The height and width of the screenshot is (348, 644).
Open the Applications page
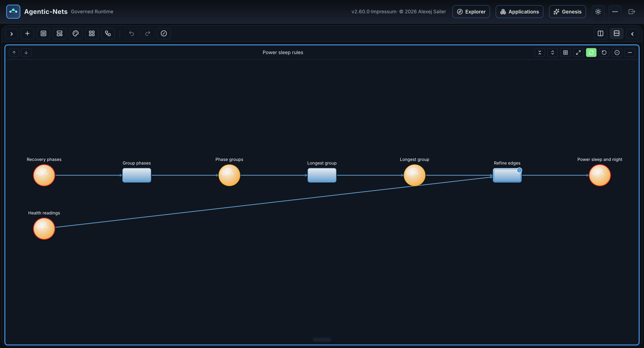(x=519, y=12)
